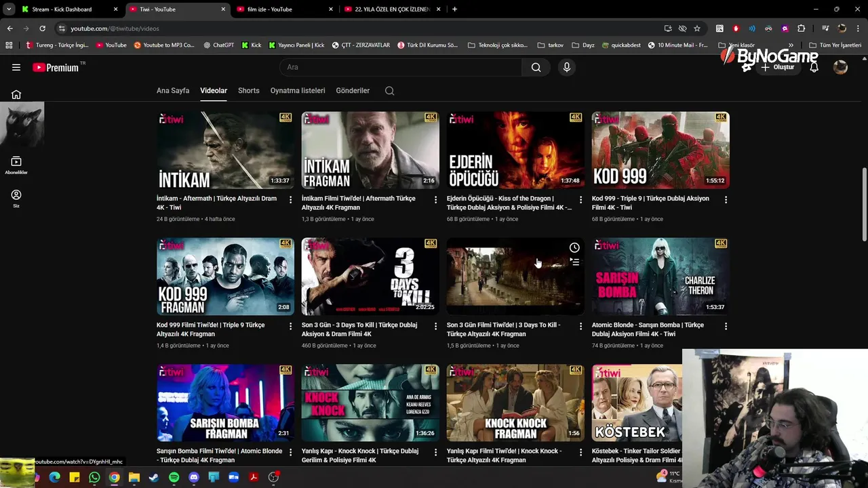Open the notifications bell

(x=814, y=67)
